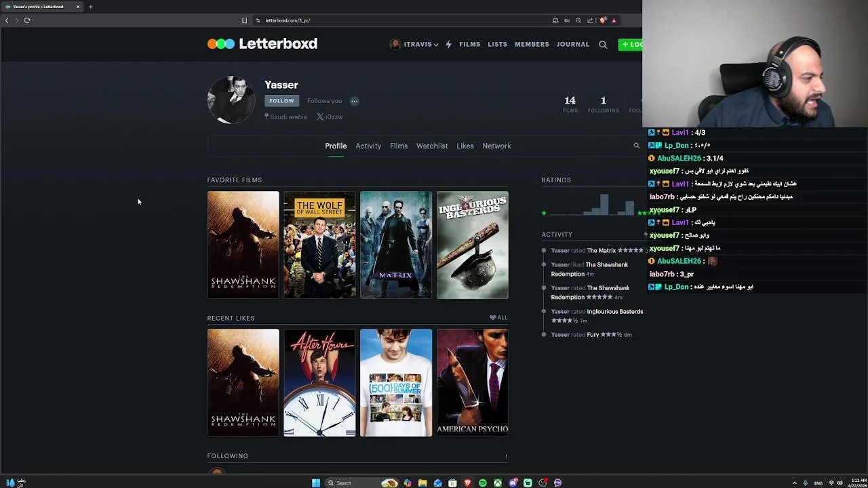Viewport: 868px width, 488px height.
Task: Click the share icon in browser toolbar
Action: [590, 20]
